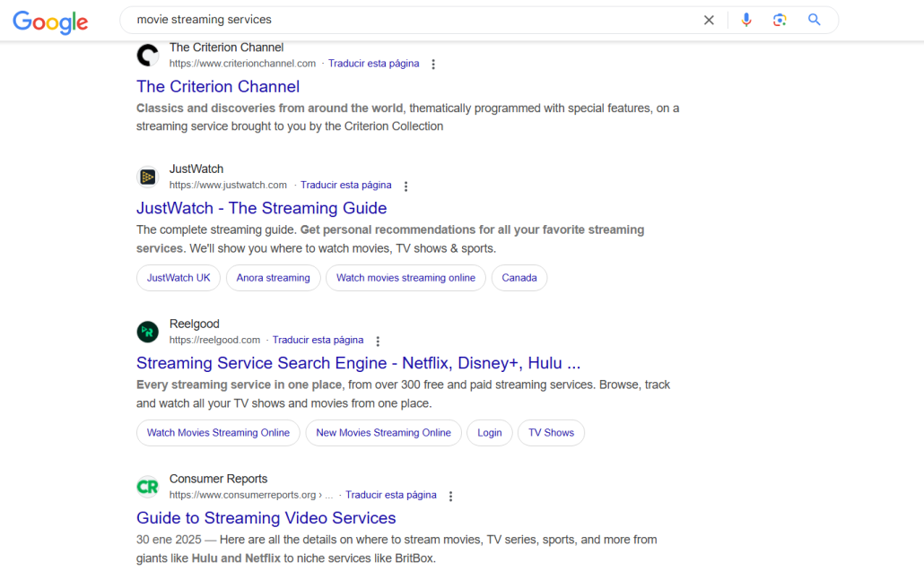Click the Google logo
Screen dimensions: 924x571
[x=50, y=22]
